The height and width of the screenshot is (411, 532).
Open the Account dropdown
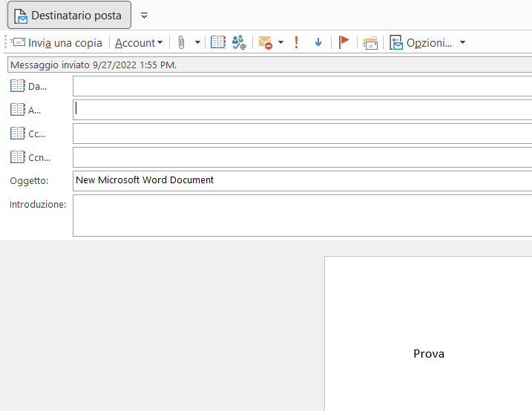(139, 43)
